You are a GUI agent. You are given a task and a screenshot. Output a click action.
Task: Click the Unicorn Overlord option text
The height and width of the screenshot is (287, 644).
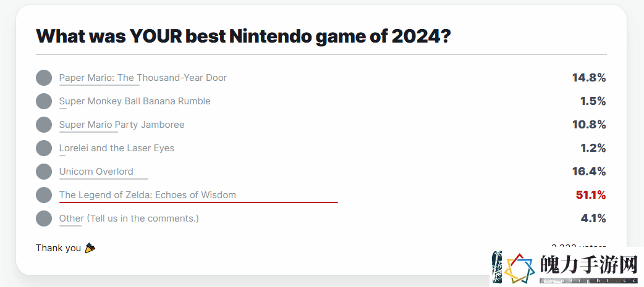[x=96, y=172]
